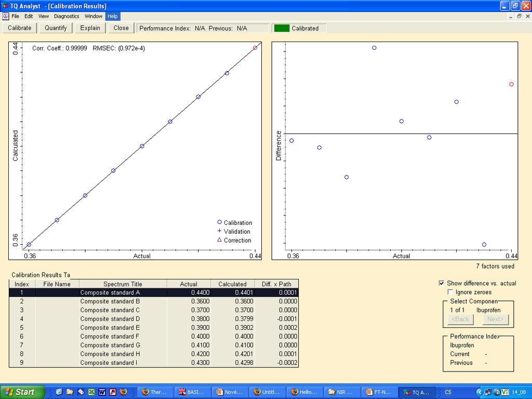Open the Window menu
This screenshot has height=399, width=532.
point(94,16)
